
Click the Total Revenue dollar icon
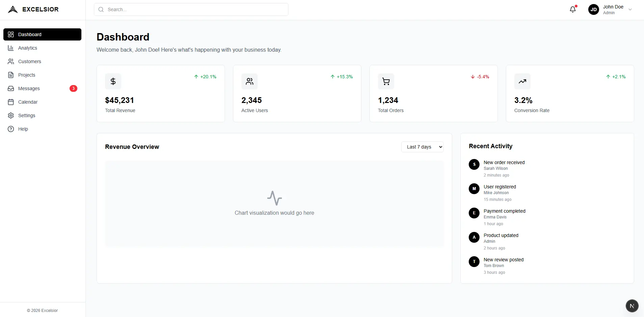(x=113, y=81)
